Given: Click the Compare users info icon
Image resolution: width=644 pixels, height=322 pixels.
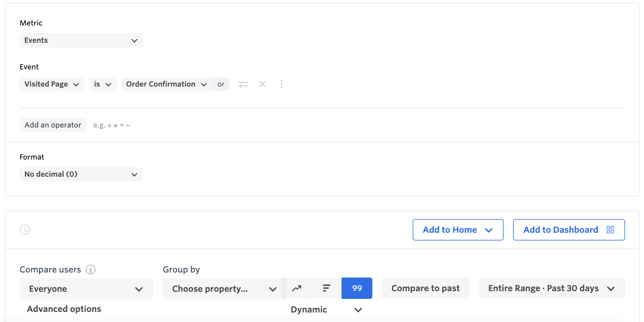Looking at the screenshot, I should [91, 270].
